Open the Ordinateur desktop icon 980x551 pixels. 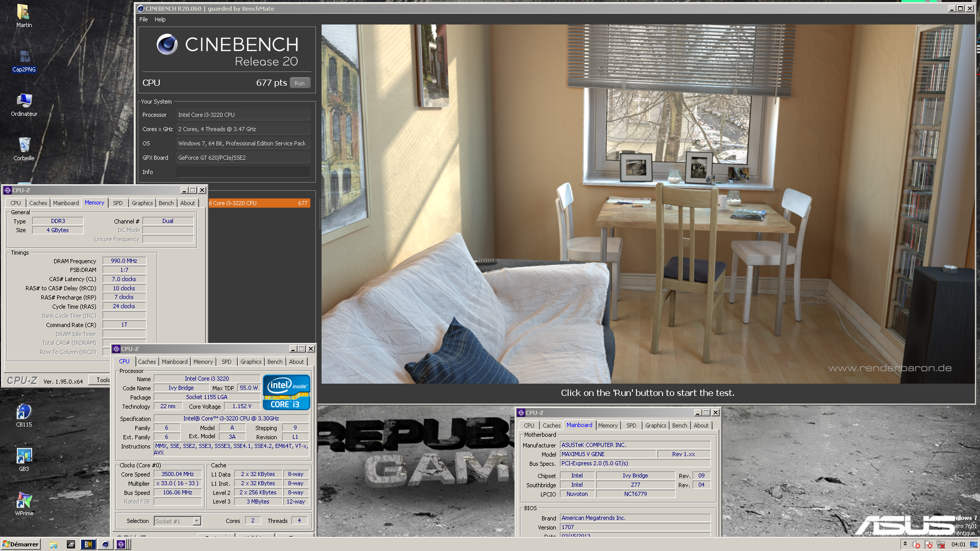pyautogui.click(x=24, y=105)
